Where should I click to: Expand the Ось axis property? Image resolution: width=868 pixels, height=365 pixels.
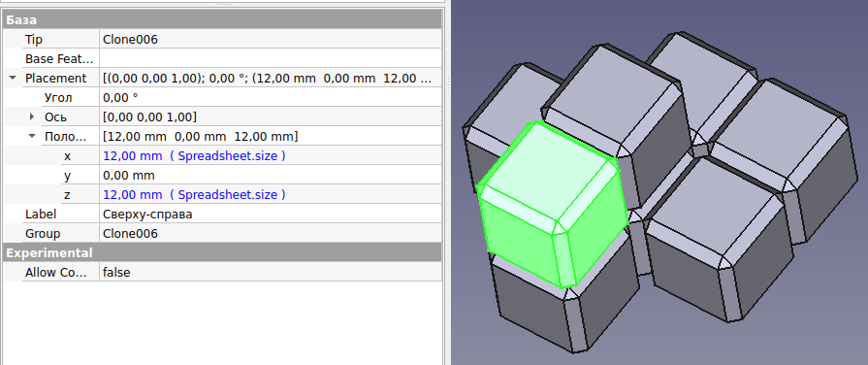[x=32, y=116]
